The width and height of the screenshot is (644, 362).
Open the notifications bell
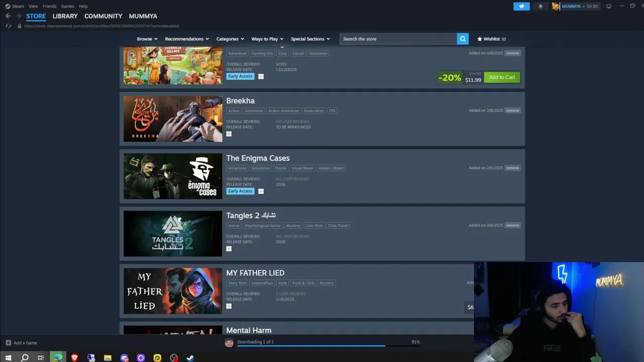point(540,6)
